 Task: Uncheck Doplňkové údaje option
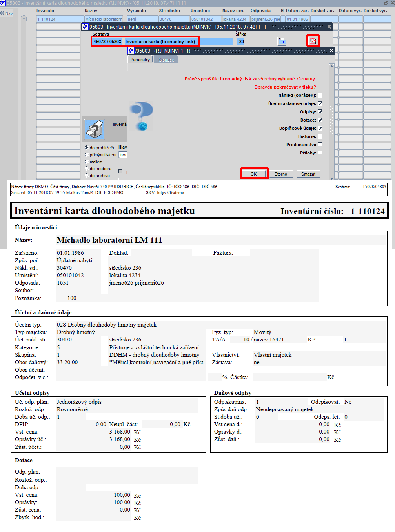tap(320, 128)
